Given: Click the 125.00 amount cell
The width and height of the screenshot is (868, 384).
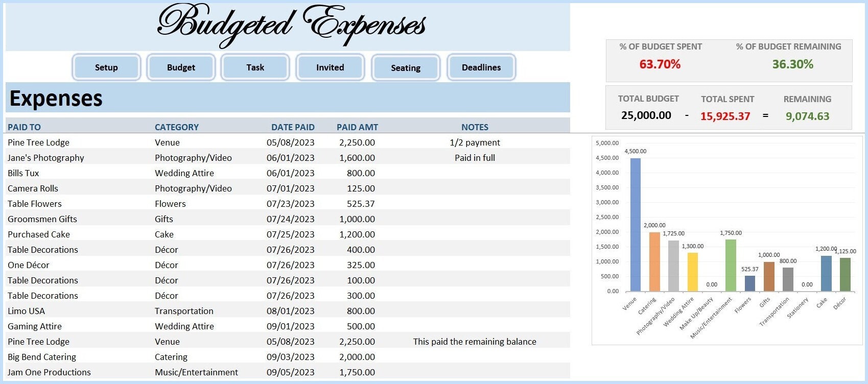Looking at the screenshot, I should pyautogui.click(x=361, y=188).
